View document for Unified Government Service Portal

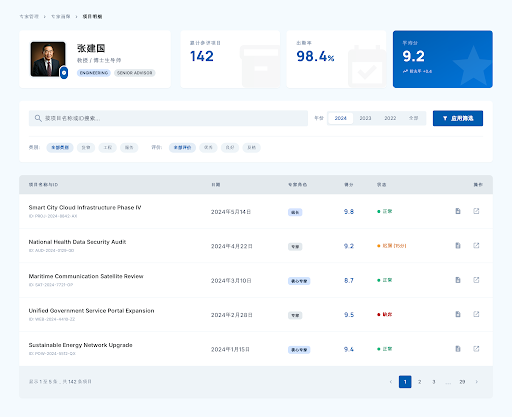pos(458,314)
